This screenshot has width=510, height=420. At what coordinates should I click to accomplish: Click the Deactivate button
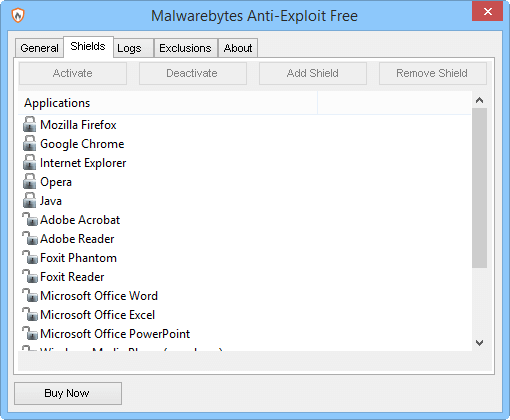(x=193, y=73)
